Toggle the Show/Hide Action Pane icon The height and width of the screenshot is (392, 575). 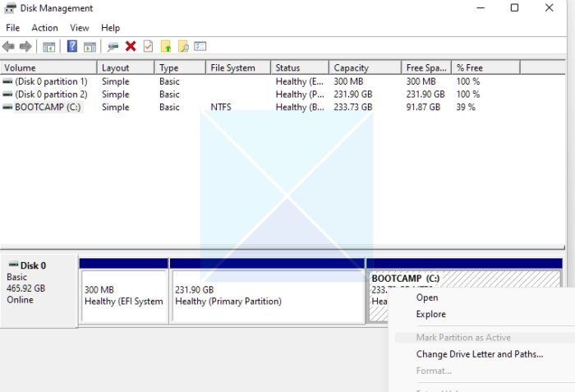[x=90, y=47]
